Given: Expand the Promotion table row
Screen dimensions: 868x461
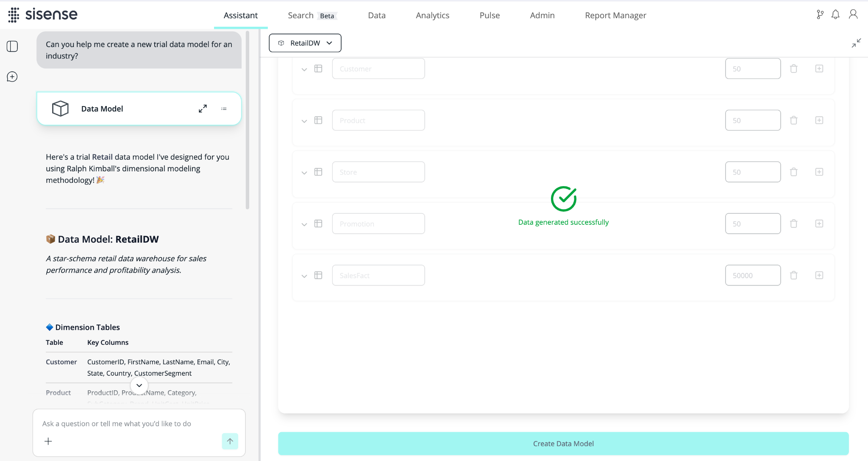Looking at the screenshot, I should (304, 224).
